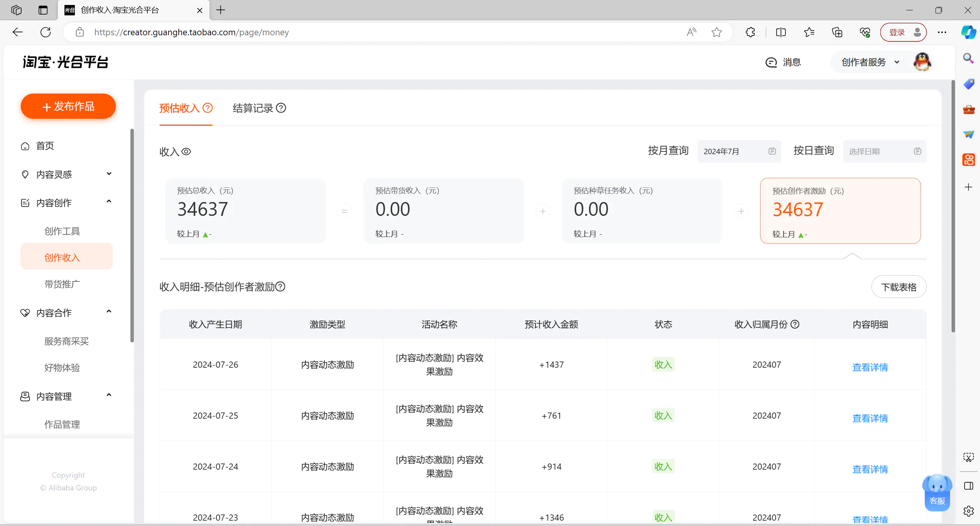980x526 pixels.
Task: Click help icon after 收入明细-预估创作者激励
Action: [x=280, y=287]
